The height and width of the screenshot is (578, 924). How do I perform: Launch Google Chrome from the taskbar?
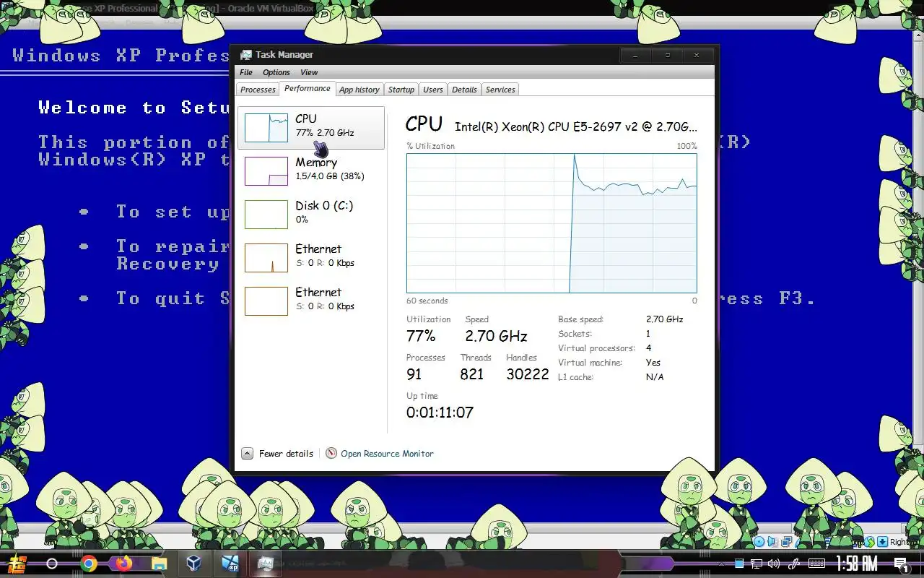pyautogui.click(x=89, y=564)
